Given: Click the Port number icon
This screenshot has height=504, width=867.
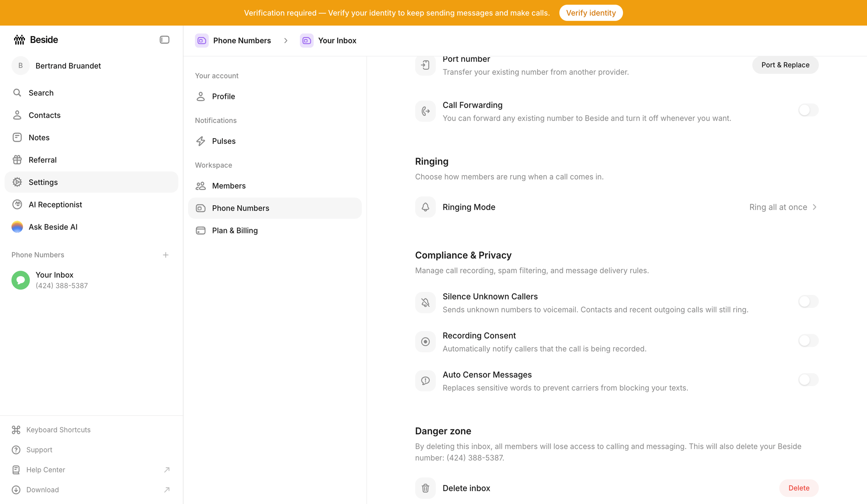Looking at the screenshot, I should (x=425, y=65).
